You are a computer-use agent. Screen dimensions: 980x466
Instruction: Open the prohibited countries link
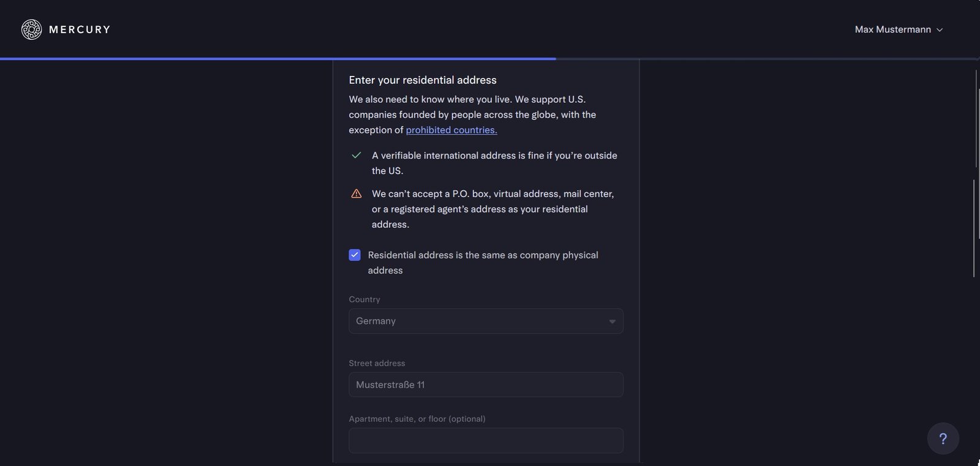tap(451, 130)
